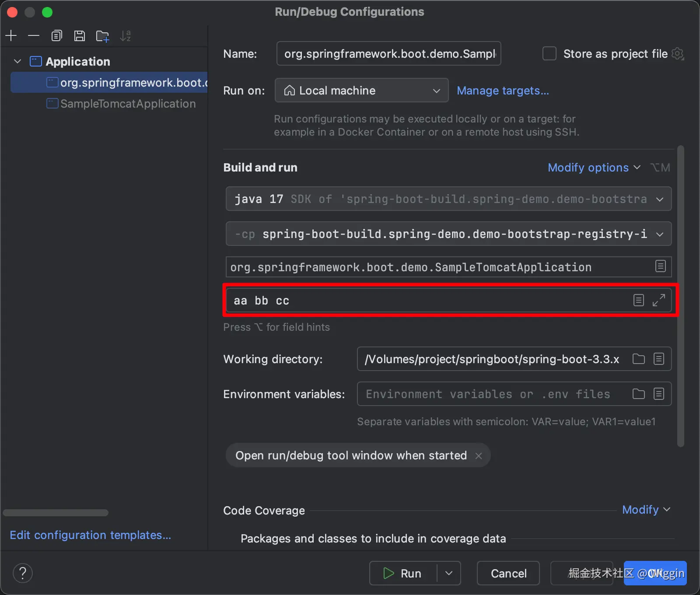
Task: Select SampleTomcatApplication configuration in tree
Action: [x=128, y=104]
